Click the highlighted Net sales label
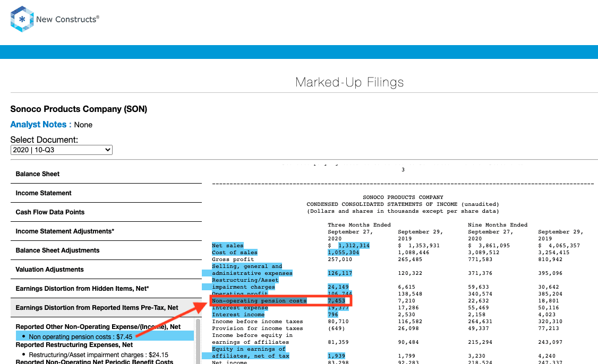Viewport: 598px width, 364px height. pyautogui.click(x=227, y=246)
